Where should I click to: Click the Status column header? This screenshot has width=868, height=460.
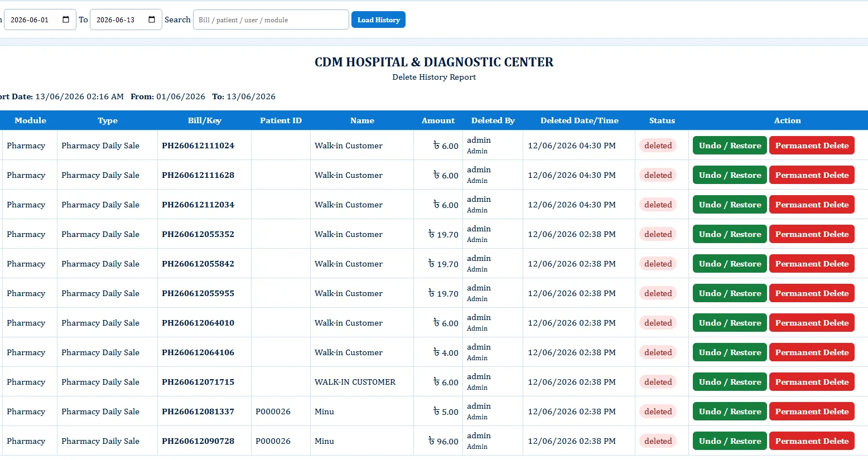pos(662,120)
